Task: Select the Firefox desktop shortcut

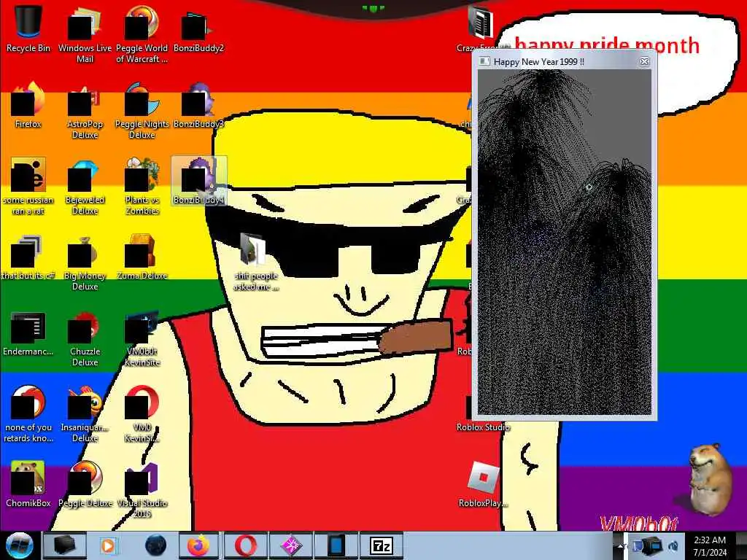Action: click(x=28, y=106)
